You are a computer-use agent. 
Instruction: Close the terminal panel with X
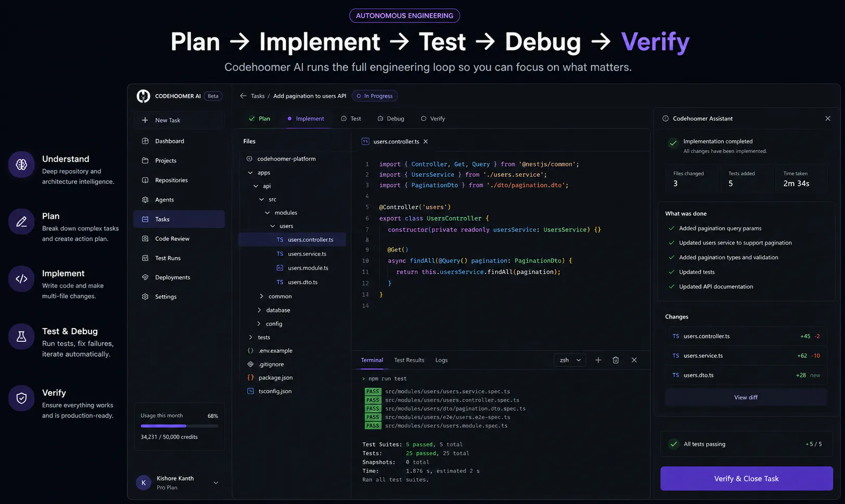coord(634,360)
